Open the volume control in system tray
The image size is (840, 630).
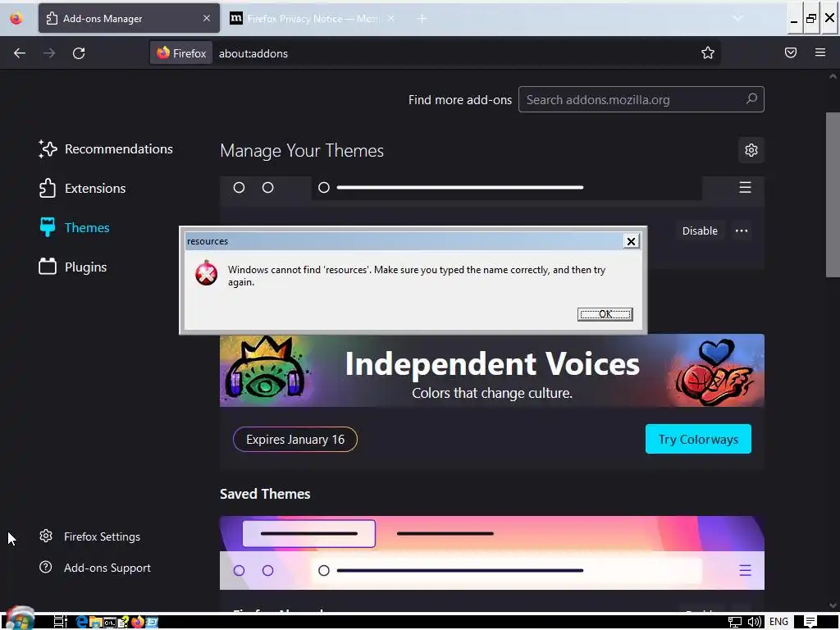755,622
